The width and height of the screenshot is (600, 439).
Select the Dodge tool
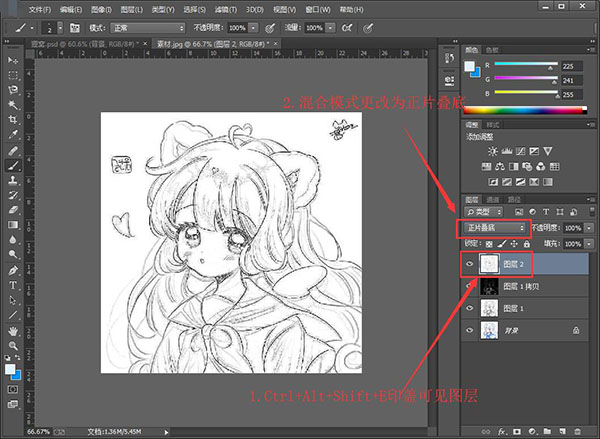pos(13,255)
